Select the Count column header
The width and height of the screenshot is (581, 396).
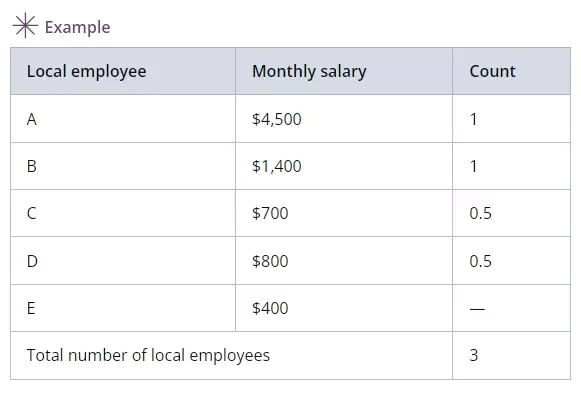(x=512, y=71)
